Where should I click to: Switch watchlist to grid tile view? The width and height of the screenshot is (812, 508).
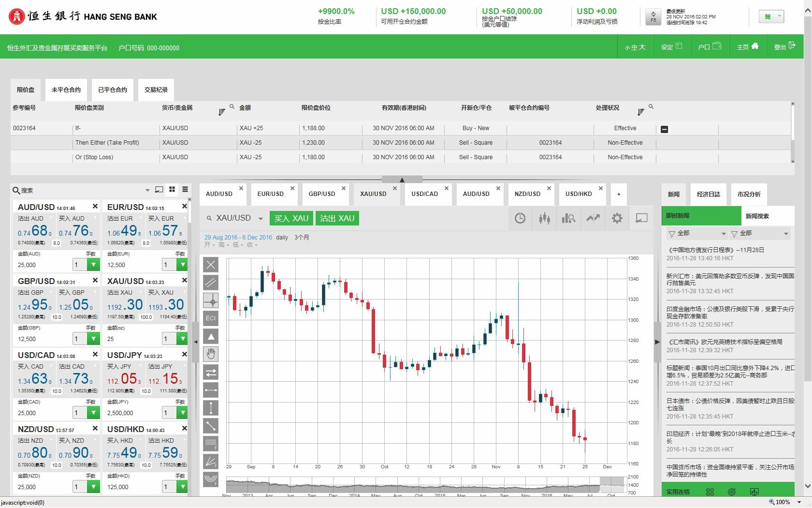click(172, 190)
